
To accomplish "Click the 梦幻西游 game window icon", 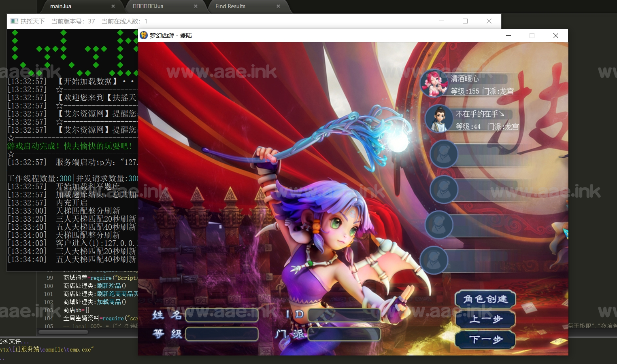I will tap(144, 36).
